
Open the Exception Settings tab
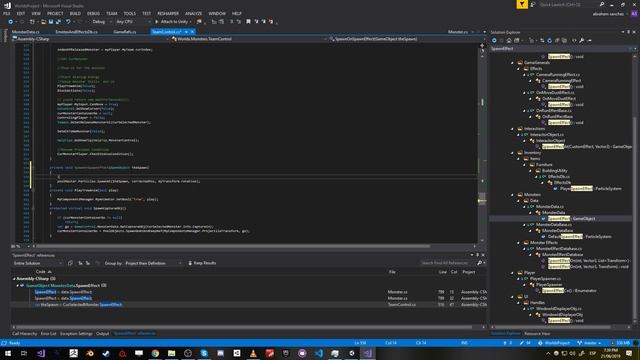76,333
